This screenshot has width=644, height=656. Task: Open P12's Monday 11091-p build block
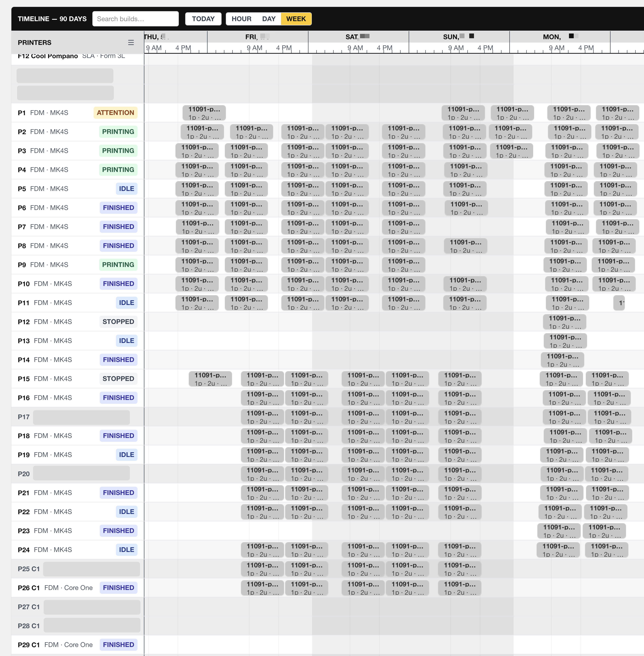pyautogui.click(x=564, y=322)
